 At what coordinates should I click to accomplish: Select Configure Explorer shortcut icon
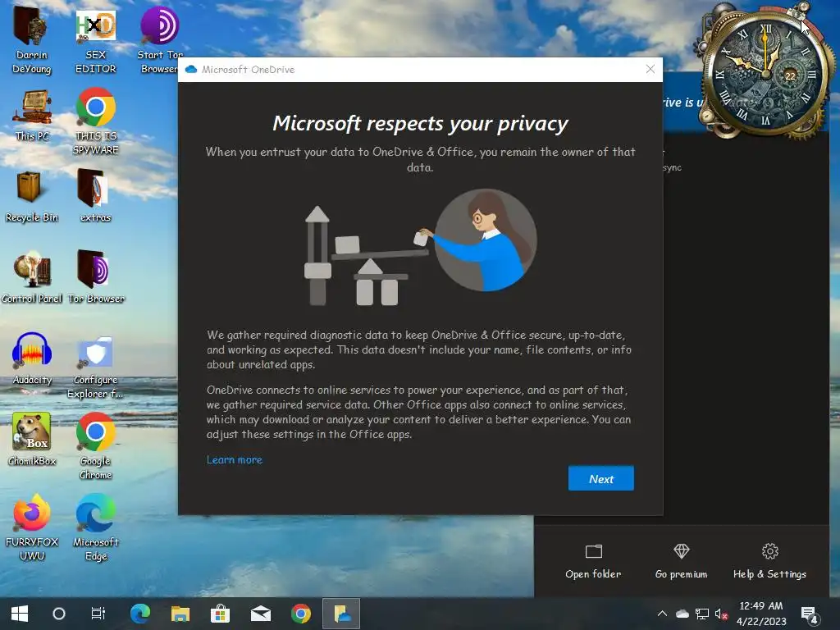[x=95, y=367]
